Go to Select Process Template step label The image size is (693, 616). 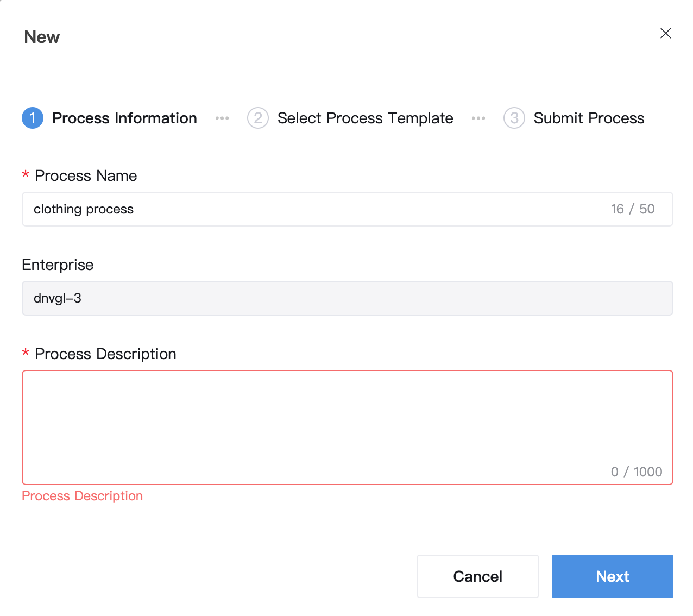[x=366, y=118]
